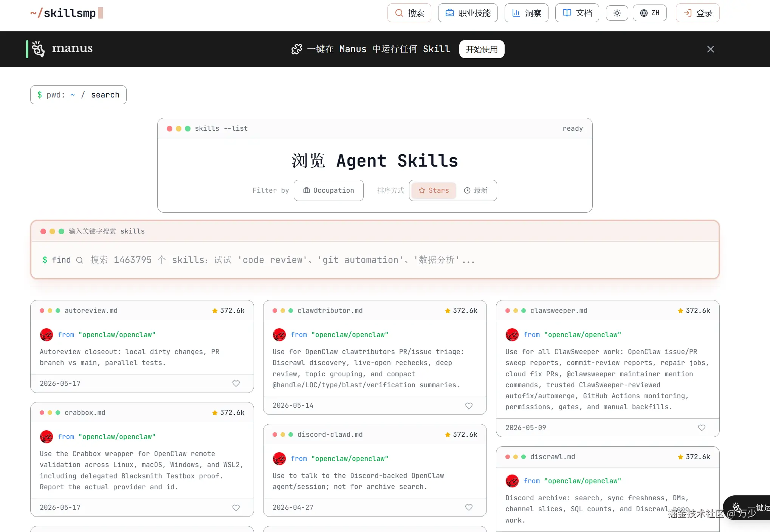Click the openclaw avatar on crabbox.md card
Viewport: 770px width, 532px height.
pos(46,437)
